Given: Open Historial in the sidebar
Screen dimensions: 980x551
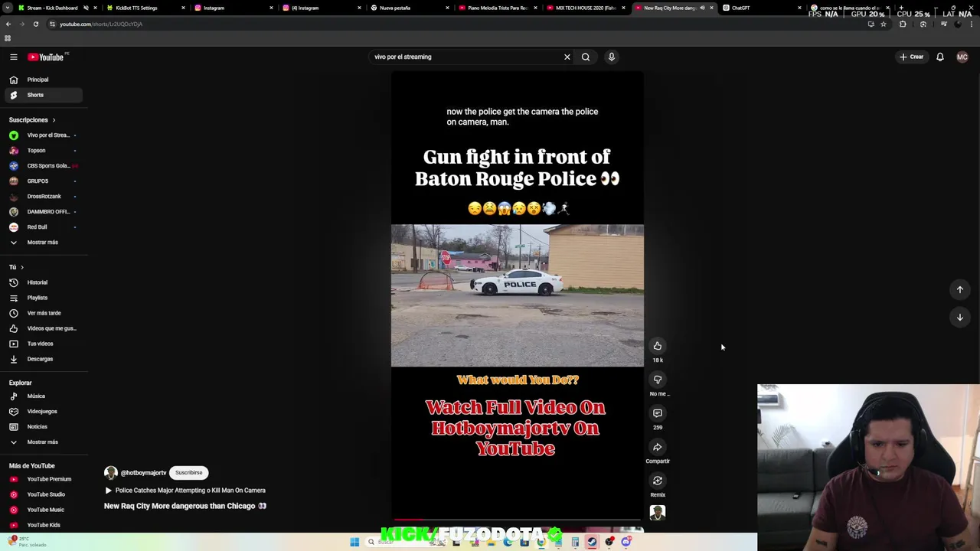Looking at the screenshot, I should coord(44,282).
